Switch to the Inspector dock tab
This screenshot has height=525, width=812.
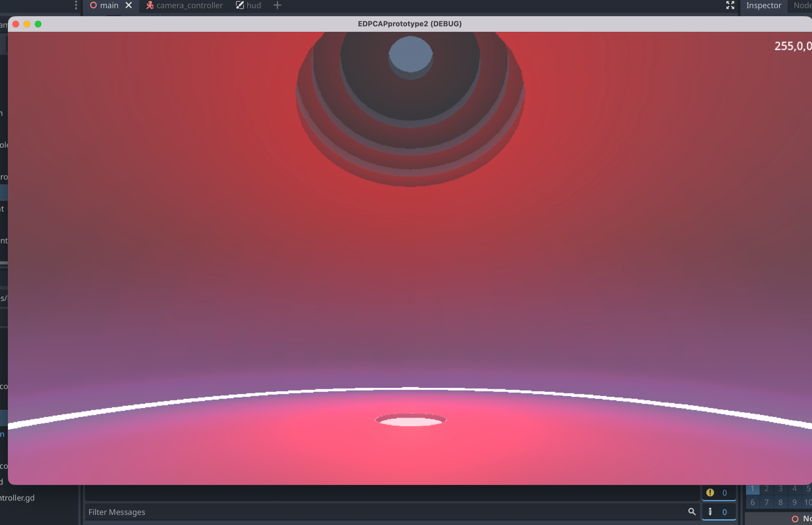coord(763,5)
